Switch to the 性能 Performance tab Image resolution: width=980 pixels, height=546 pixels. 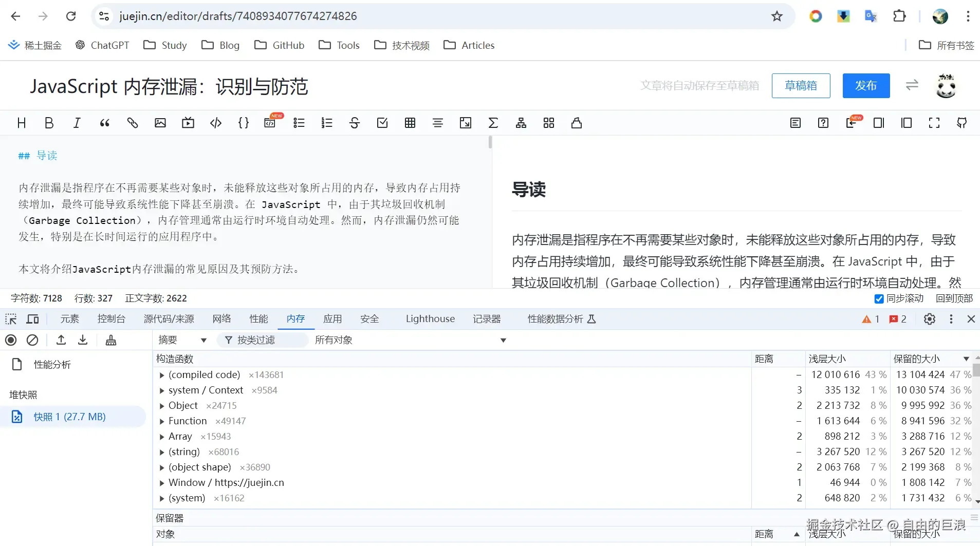click(x=259, y=319)
